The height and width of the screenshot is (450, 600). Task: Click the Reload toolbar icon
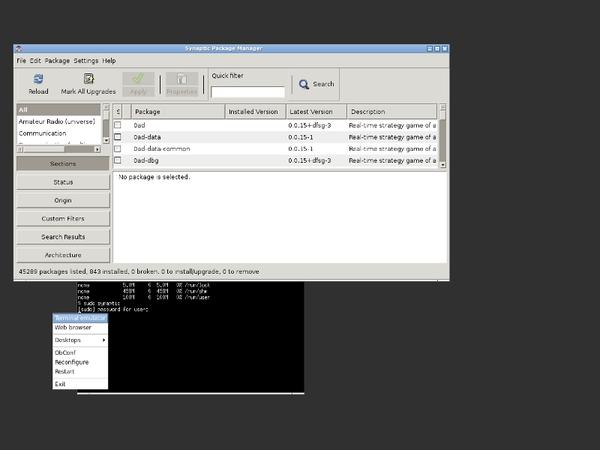38,79
